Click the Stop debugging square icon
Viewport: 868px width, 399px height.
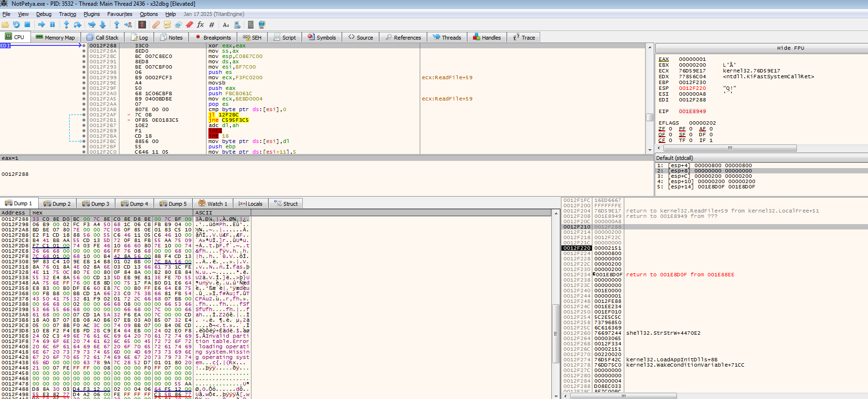point(28,25)
